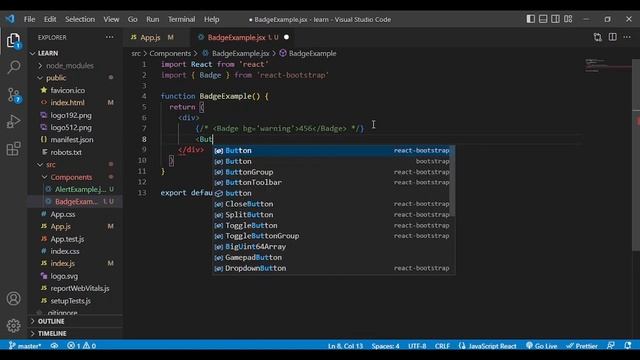Select ButtonGroup suggestion
Viewport: 640px width, 360px height.
click(331, 172)
